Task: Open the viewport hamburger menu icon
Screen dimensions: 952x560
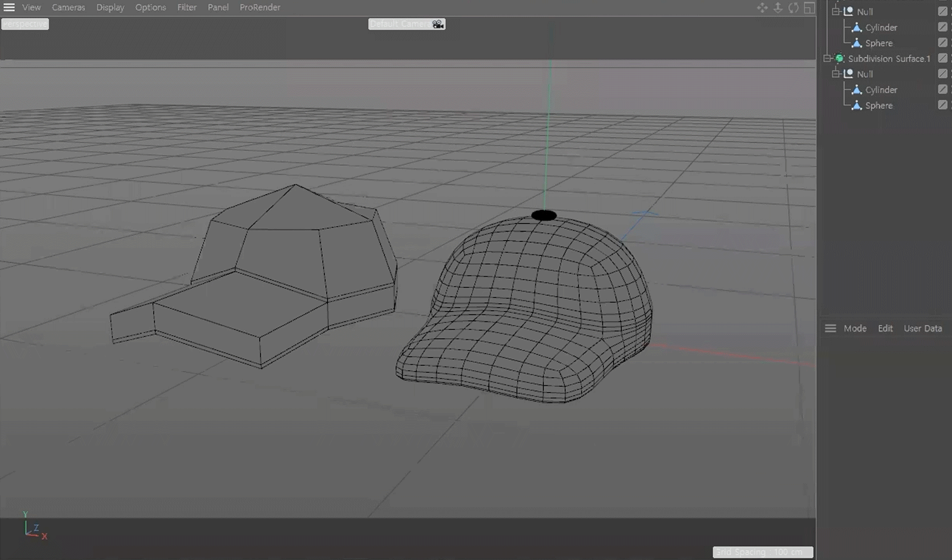Action: click(9, 7)
